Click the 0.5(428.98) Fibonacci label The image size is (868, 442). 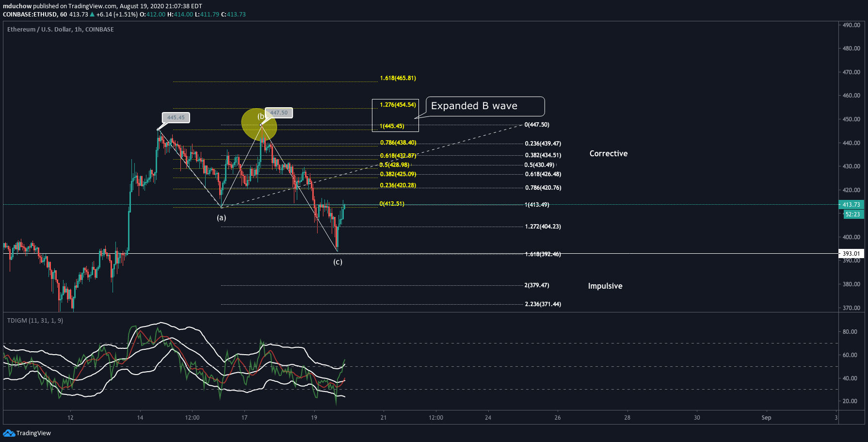tap(395, 165)
